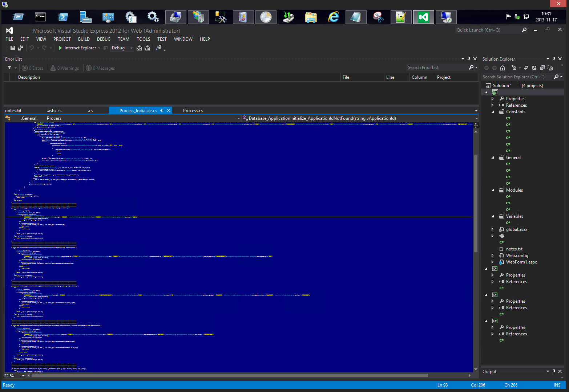Click the Redo arrow icon

(44, 48)
